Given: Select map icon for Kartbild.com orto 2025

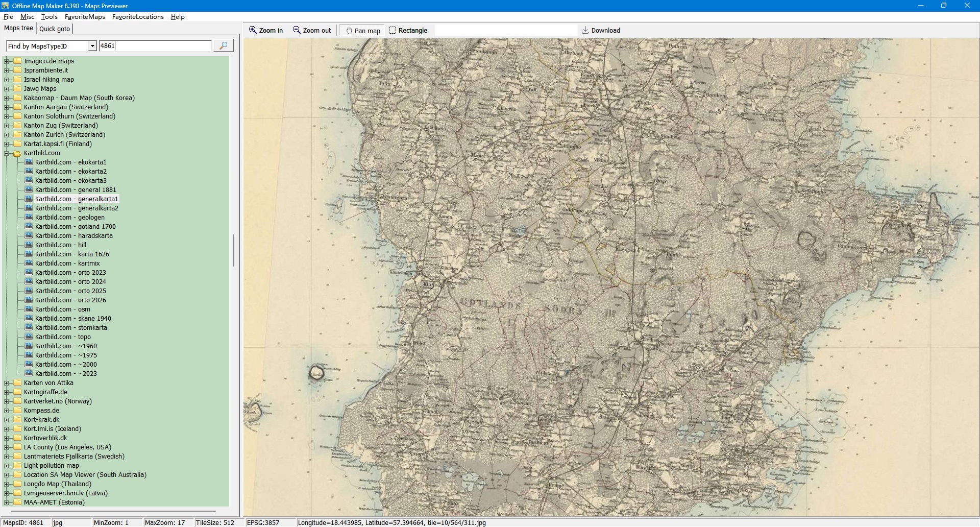Looking at the screenshot, I should (29, 291).
